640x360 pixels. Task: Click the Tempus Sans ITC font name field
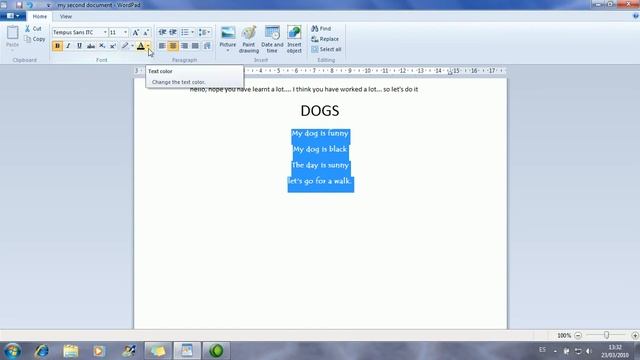pos(77,32)
